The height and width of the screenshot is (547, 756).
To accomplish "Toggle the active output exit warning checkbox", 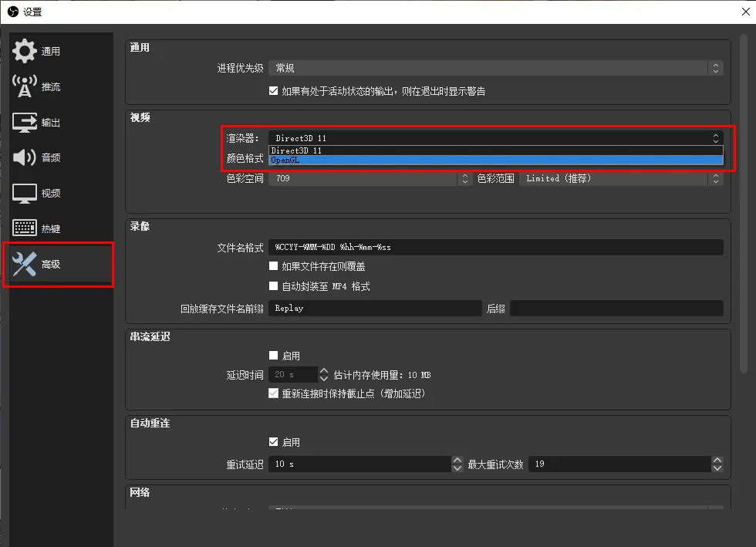I will [273, 91].
